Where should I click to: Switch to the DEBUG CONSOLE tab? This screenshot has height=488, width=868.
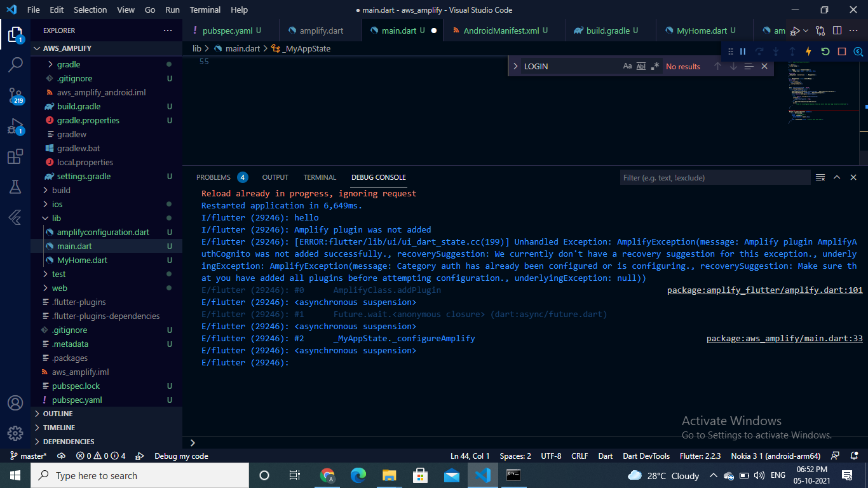click(x=378, y=177)
